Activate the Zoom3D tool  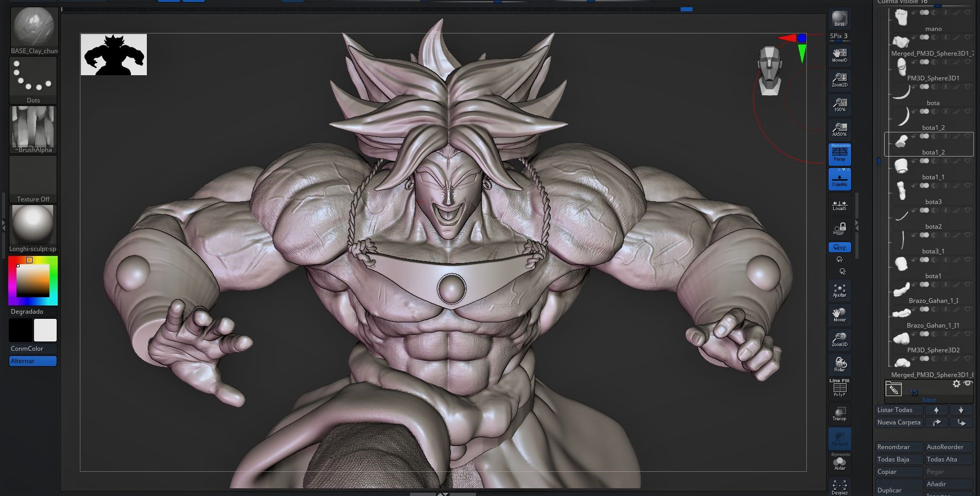click(839, 339)
